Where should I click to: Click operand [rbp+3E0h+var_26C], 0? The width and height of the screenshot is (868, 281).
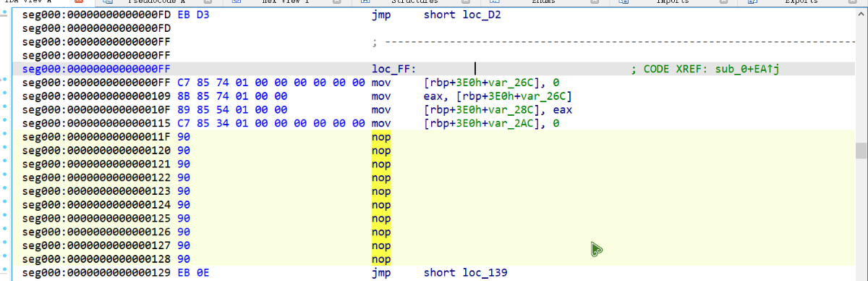click(x=492, y=83)
